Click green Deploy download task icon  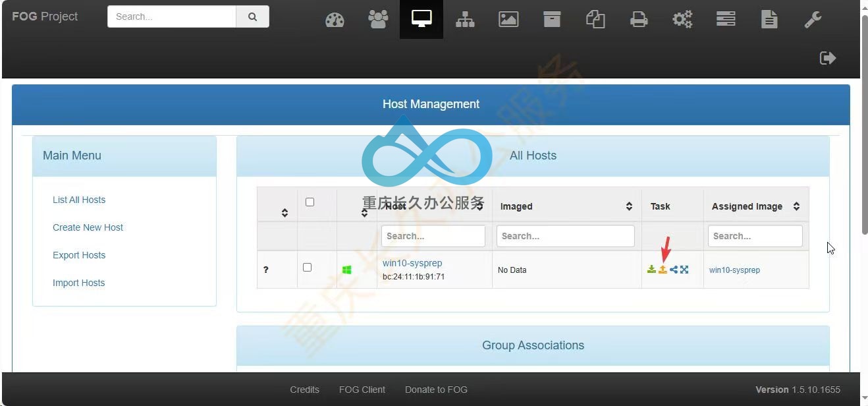651,270
